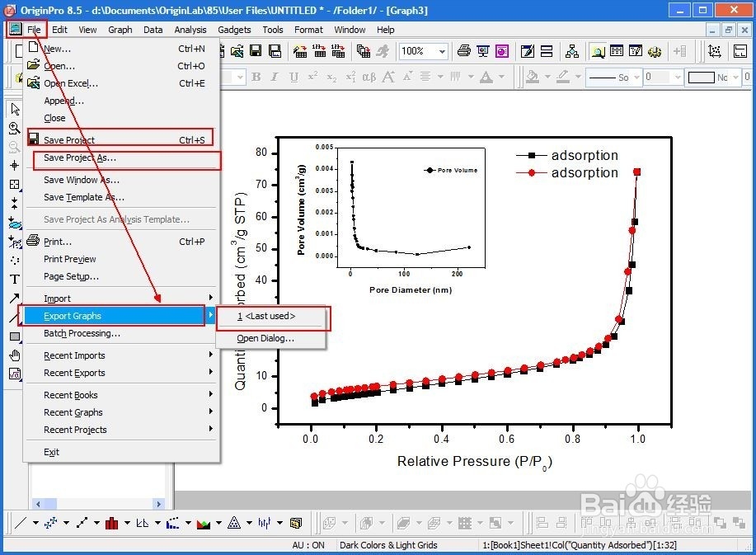Select the Pan hand tool
Image resolution: width=756 pixels, height=555 pixels.
point(15,355)
